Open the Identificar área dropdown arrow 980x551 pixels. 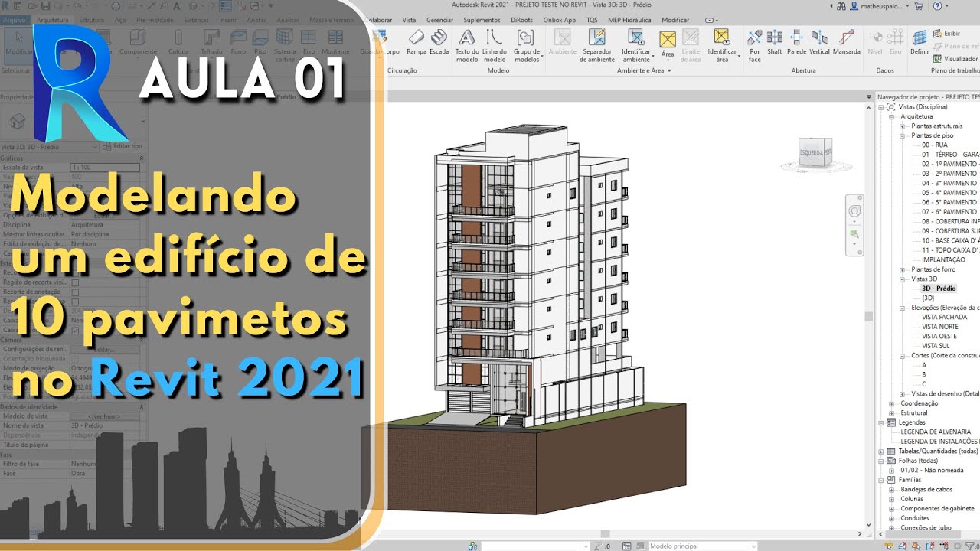pyautogui.click(x=738, y=57)
